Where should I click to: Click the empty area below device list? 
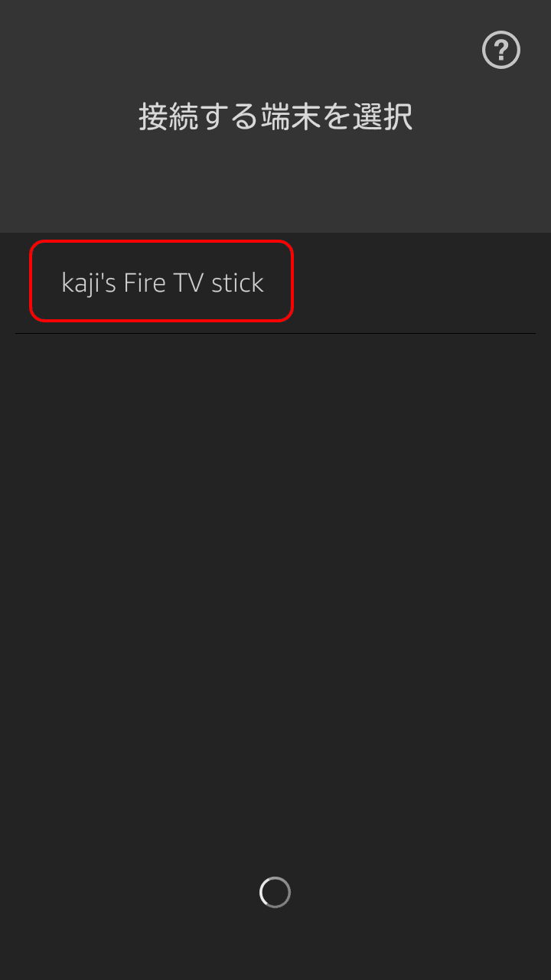[275, 597]
